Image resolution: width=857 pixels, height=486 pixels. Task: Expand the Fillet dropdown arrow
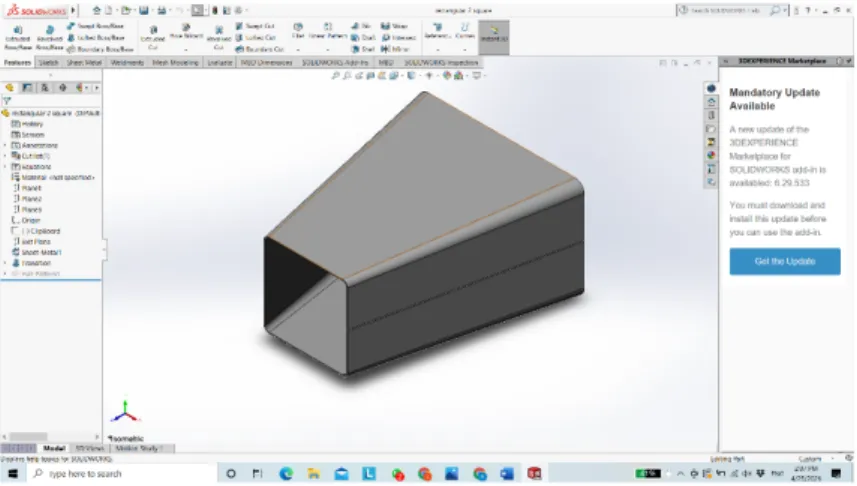[x=298, y=50]
